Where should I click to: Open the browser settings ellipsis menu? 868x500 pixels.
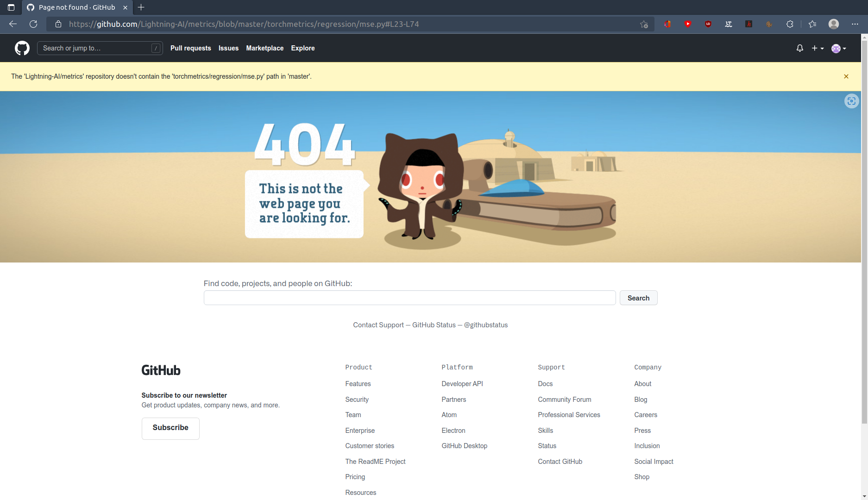[855, 24]
